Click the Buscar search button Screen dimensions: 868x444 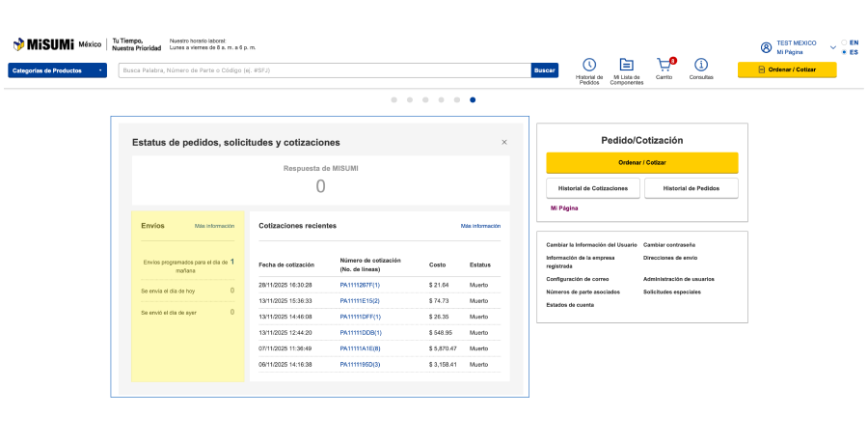click(545, 70)
